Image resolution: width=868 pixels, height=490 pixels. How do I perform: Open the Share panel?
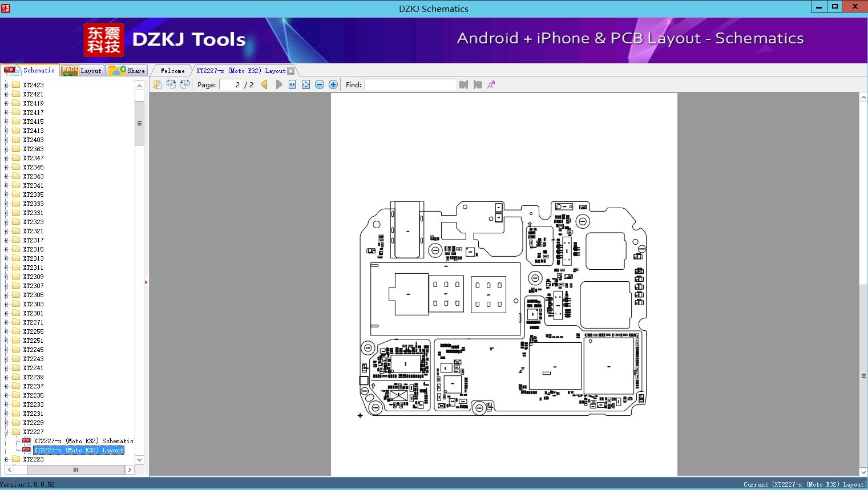[x=127, y=70]
